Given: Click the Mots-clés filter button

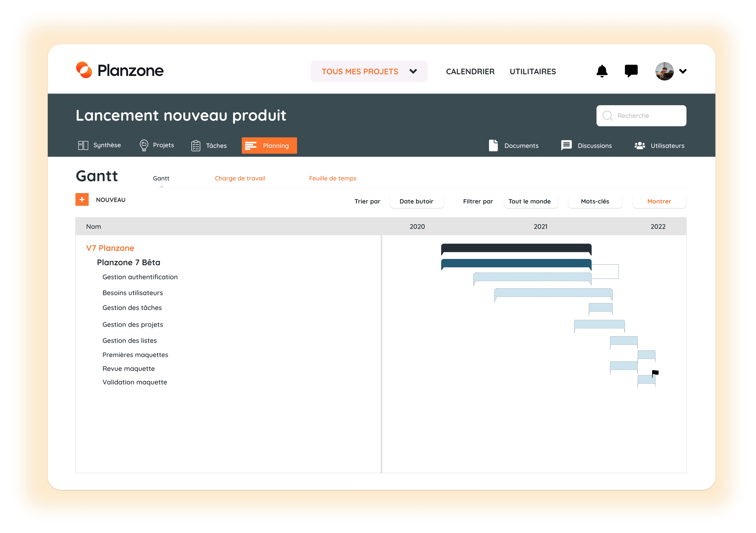Looking at the screenshot, I should [595, 201].
